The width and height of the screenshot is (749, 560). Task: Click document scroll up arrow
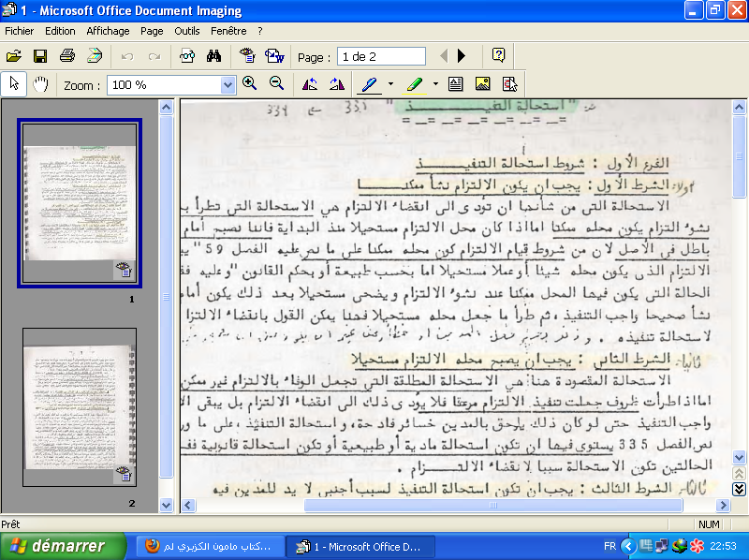point(739,107)
